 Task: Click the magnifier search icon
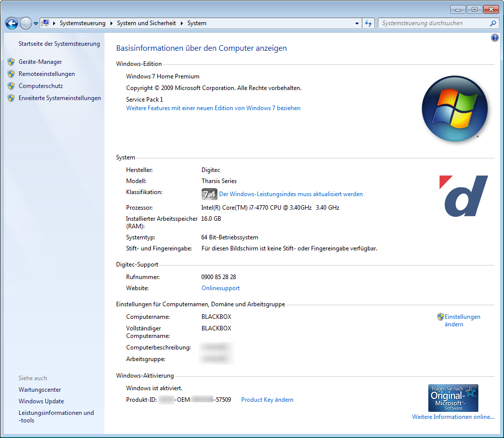[x=493, y=23]
